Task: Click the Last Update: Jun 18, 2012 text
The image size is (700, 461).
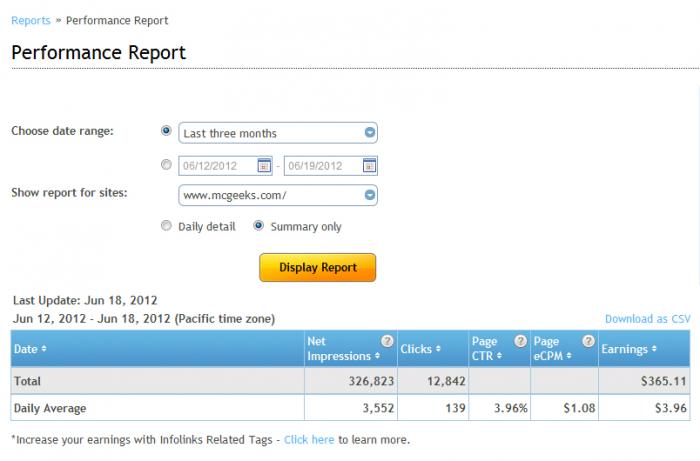Action: (x=85, y=300)
